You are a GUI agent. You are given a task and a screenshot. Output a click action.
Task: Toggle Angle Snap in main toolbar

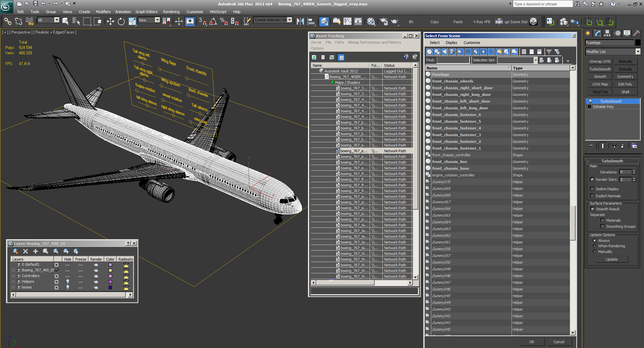213,21
